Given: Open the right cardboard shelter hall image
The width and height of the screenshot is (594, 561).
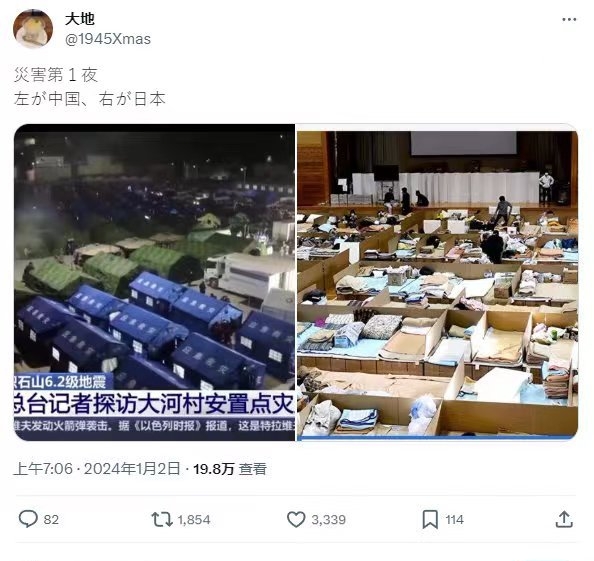Looking at the screenshot, I should pos(437,282).
